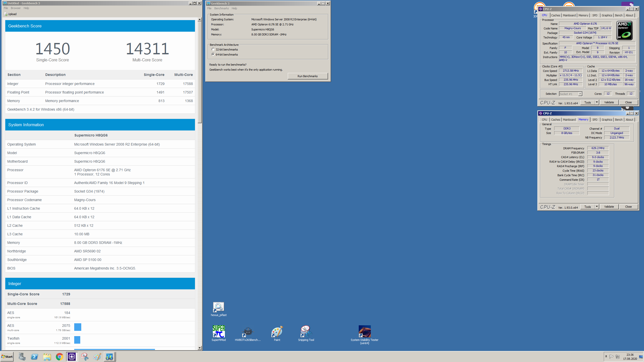Screen dimensions: 644x362
Task: Click the Run Benchmarks button
Action: coord(307,76)
